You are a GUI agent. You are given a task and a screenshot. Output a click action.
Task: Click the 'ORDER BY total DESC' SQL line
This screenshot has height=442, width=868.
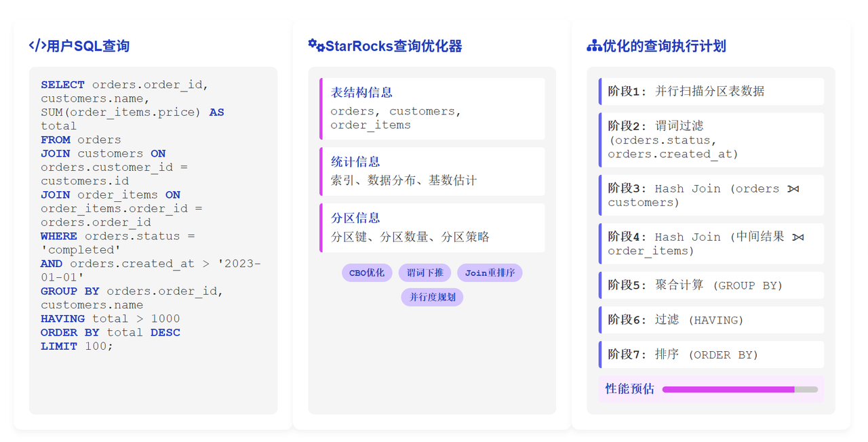(x=111, y=333)
